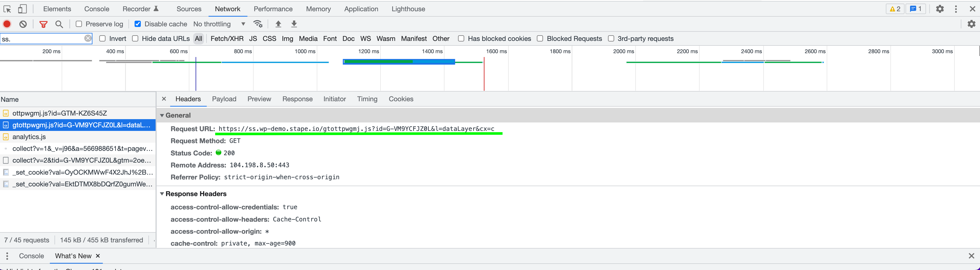Show the 1 issue message badge

tap(916, 9)
